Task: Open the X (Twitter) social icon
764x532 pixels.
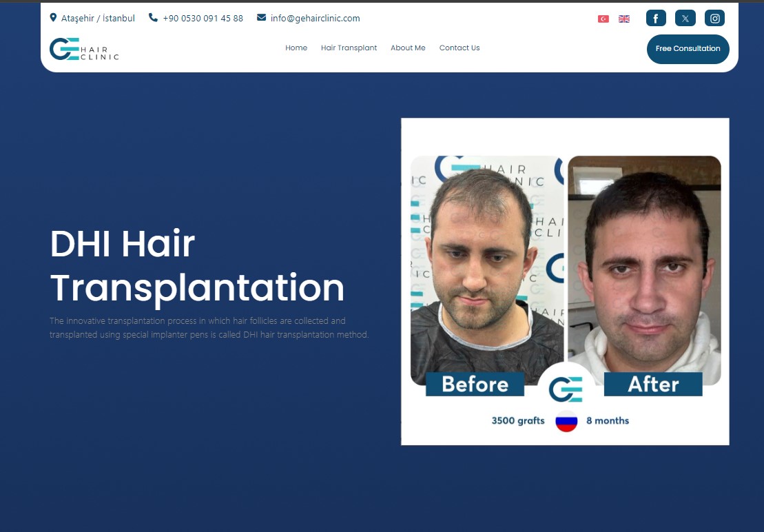Action: pos(685,19)
